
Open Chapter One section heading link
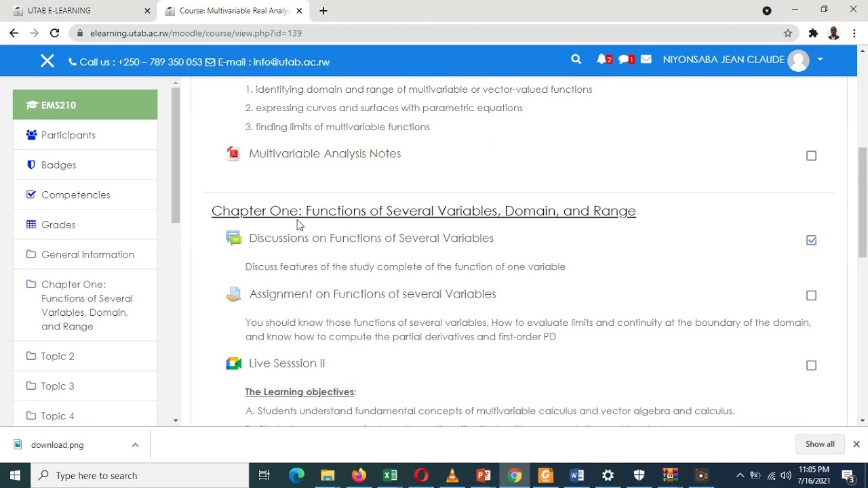(x=424, y=211)
